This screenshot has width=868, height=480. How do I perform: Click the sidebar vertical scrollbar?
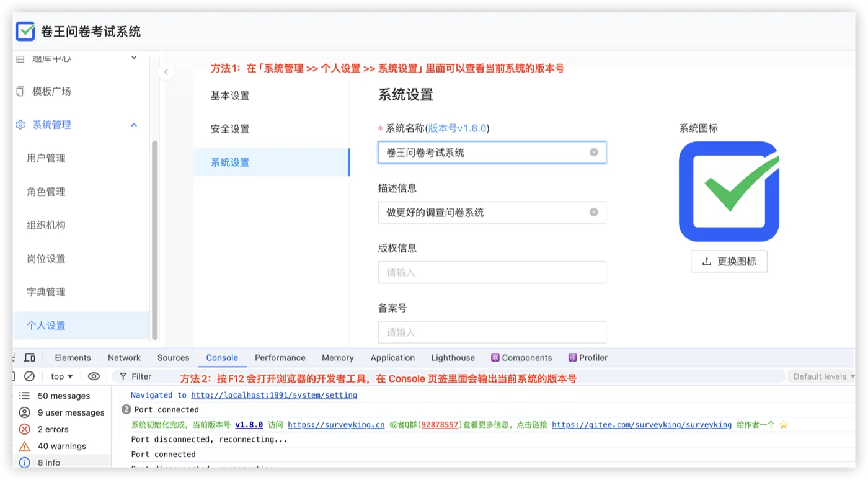click(x=155, y=240)
